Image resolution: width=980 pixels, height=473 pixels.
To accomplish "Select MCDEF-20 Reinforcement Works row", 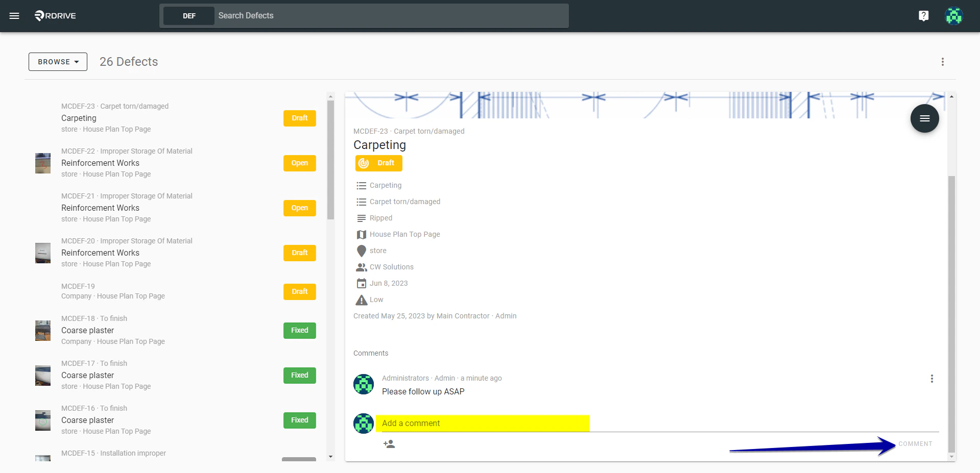I will (176, 253).
